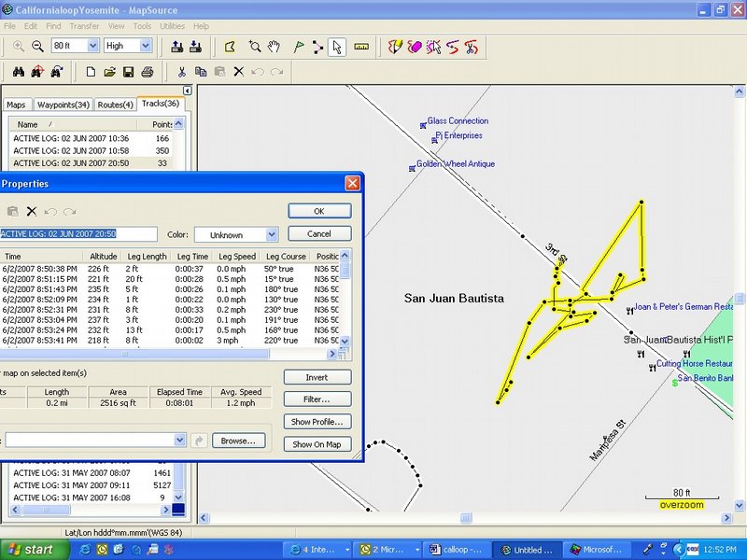Click the track points table horizontal scrollbar
Image resolution: width=747 pixels, height=560 pixels.
point(140,355)
